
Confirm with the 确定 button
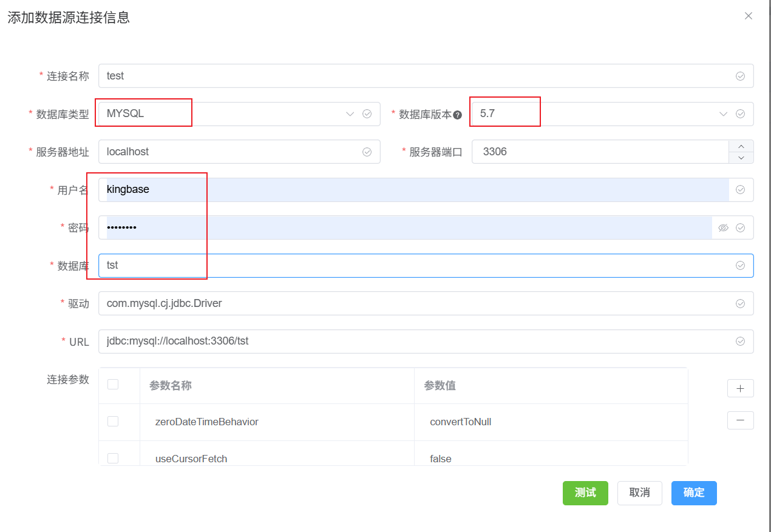point(694,493)
